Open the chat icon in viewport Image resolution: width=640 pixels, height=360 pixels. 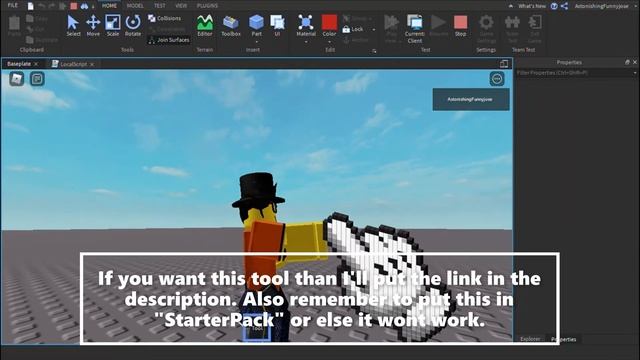[x=37, y=79]
